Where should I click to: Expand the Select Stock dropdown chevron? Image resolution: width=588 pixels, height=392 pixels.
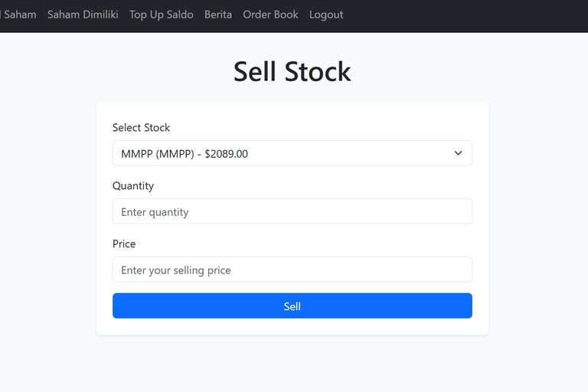click(458, 153)
